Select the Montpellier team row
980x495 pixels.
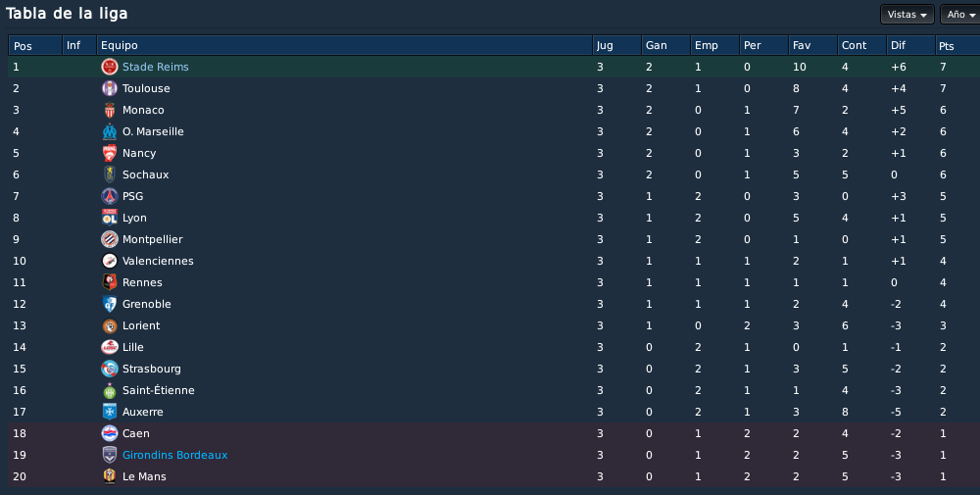tap(494, 239)
